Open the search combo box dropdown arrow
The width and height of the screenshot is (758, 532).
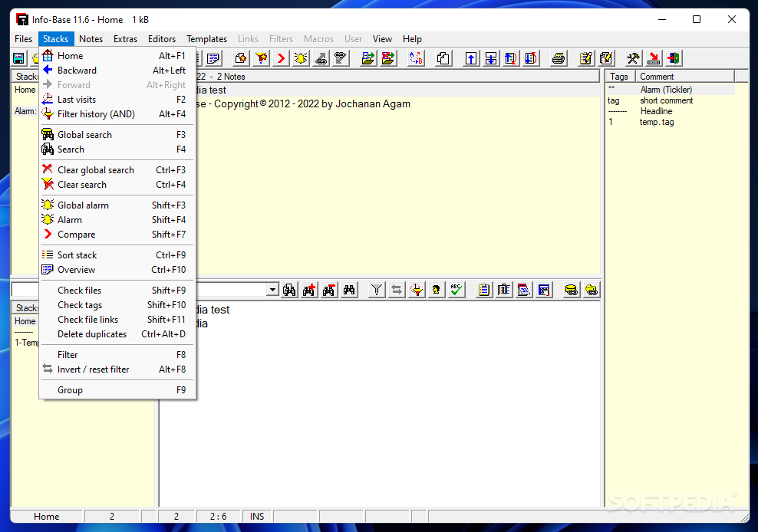(272, 290)
